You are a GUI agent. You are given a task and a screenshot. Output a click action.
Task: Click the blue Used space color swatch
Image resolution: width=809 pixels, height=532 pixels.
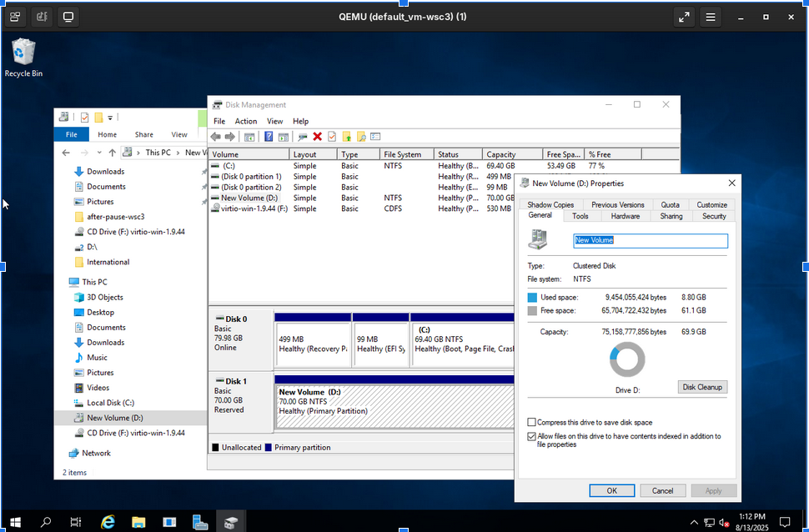pyautogui.click(x=532, y=297)
